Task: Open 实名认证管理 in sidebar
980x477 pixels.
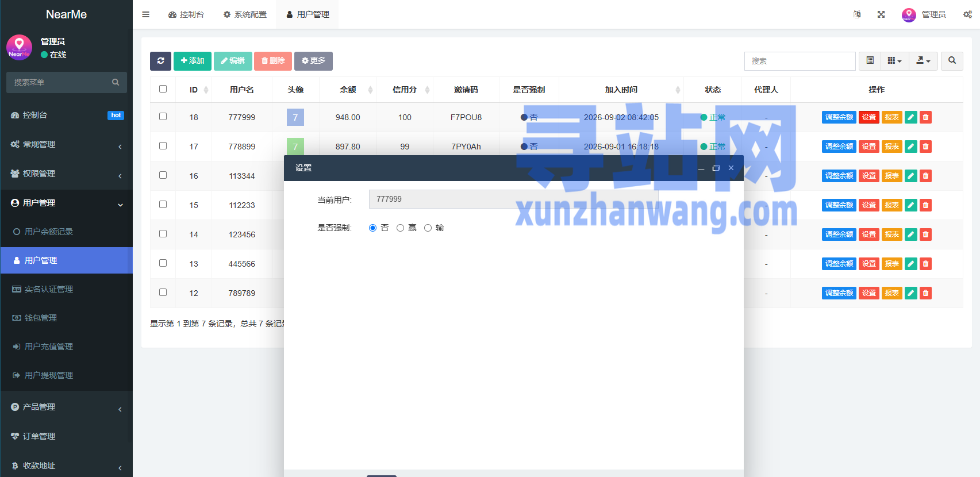Action: click(x=67, y=289)
